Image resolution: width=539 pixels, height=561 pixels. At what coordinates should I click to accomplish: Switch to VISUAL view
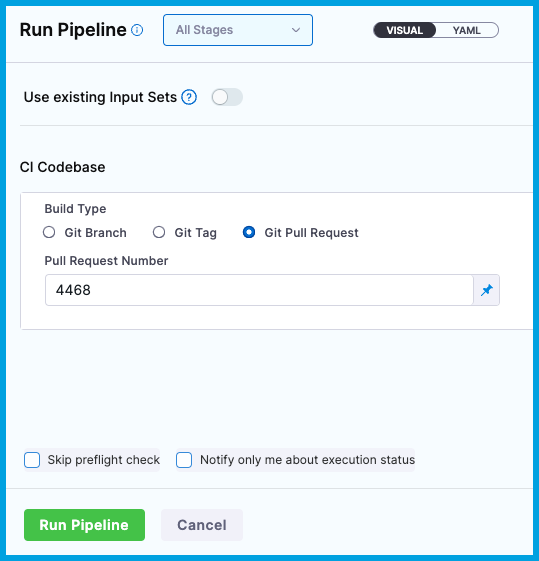tap(405, 30)
